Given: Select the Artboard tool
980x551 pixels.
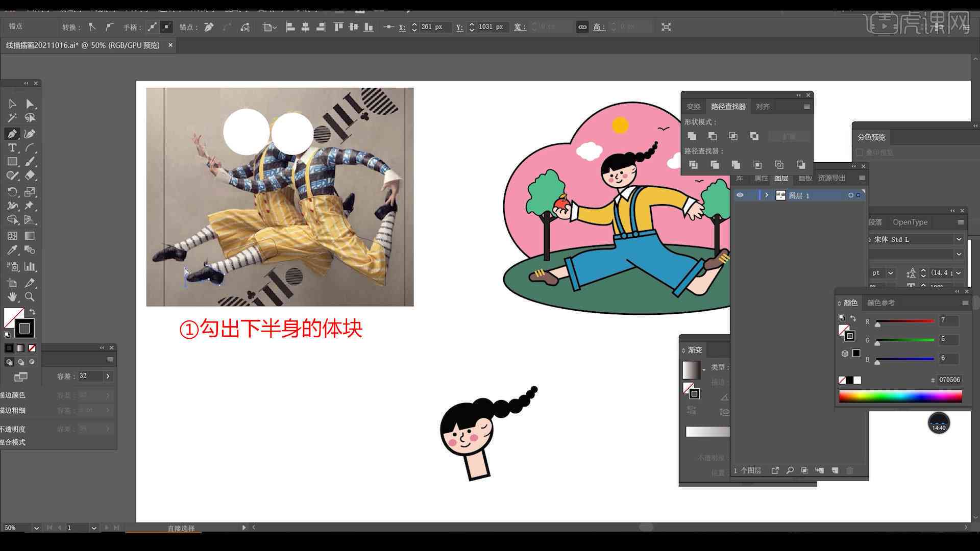Looking at the screenshot, I should (x=12, y=283).
